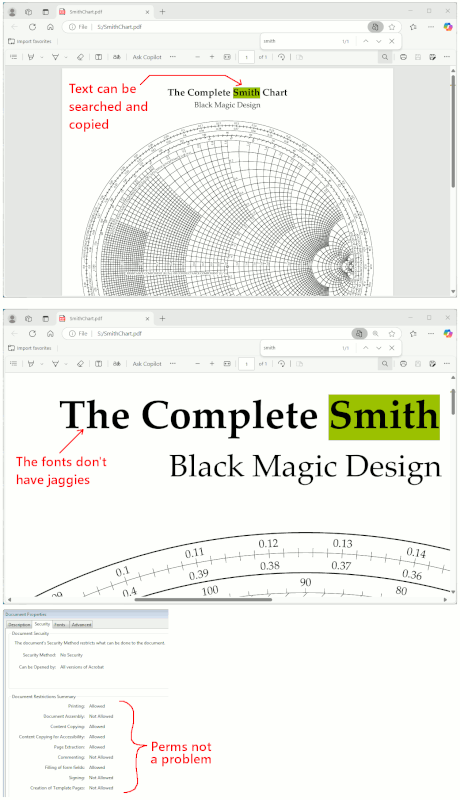The width and height of the screenshot is (460, 800).
Task: Rotate the page in upper PDF toolbar
Action: (282, 57)
